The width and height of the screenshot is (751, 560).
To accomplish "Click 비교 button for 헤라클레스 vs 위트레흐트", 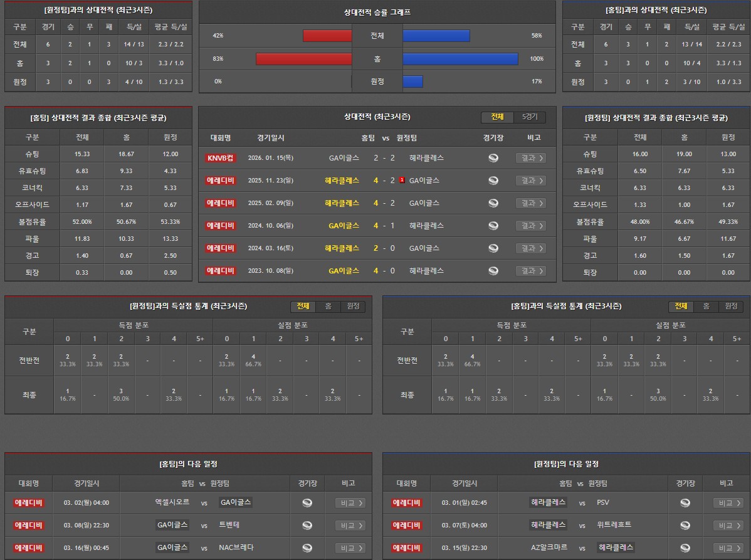I will coord(728,526).
